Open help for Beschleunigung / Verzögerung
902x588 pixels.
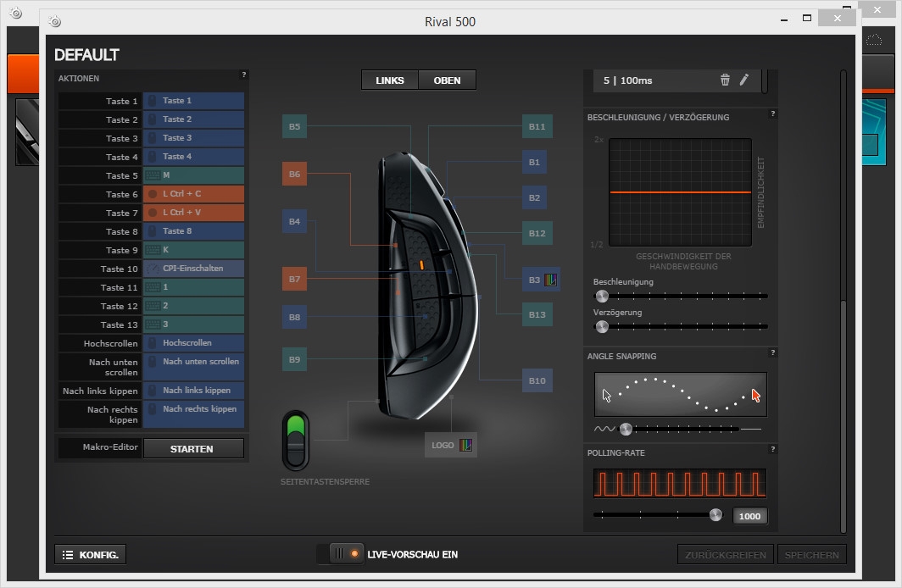772,114
